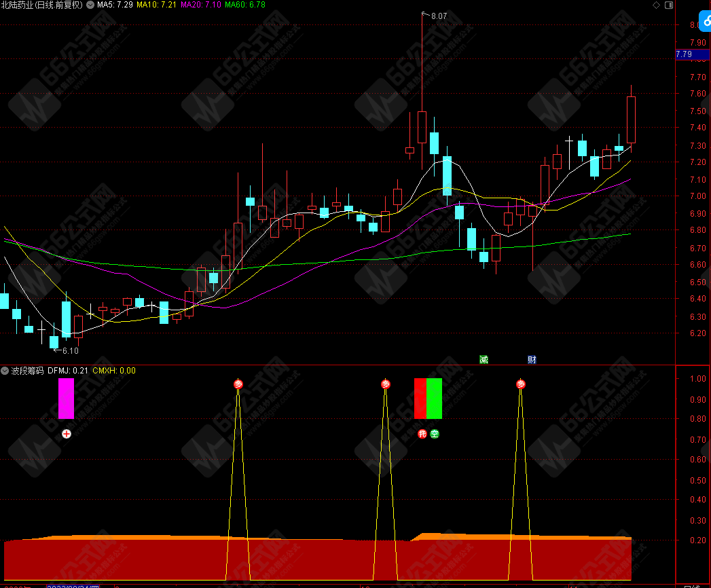Screen dimensions: 711x588
Task: Click the CMXH: 0.00 value label
Action: [x=114, y=371]
